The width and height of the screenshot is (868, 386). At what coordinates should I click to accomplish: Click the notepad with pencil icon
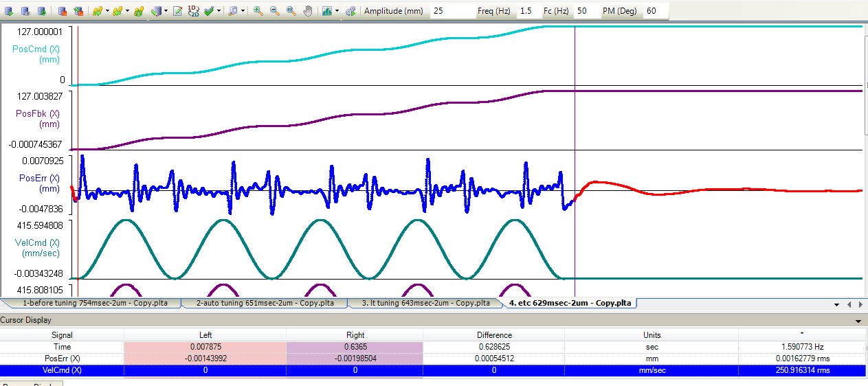(x=177, y=11)
